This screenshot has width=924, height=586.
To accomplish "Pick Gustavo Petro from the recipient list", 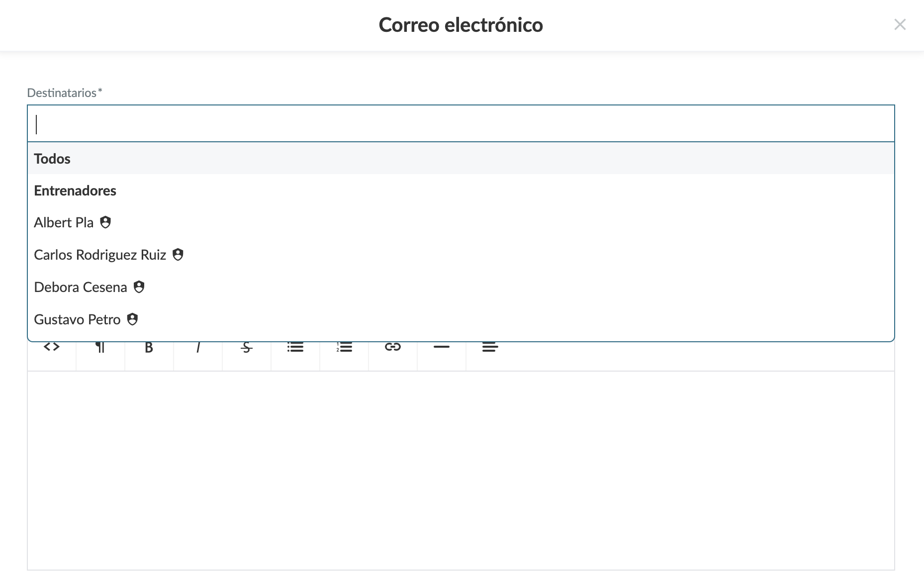I will [x=77, y=319].
